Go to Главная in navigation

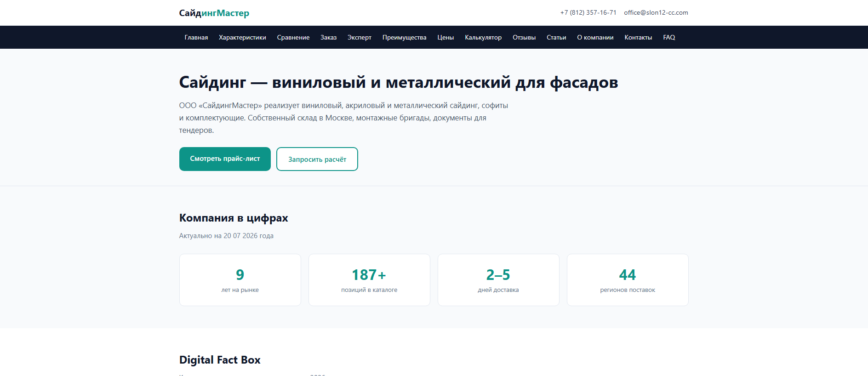tap(196, 37)
